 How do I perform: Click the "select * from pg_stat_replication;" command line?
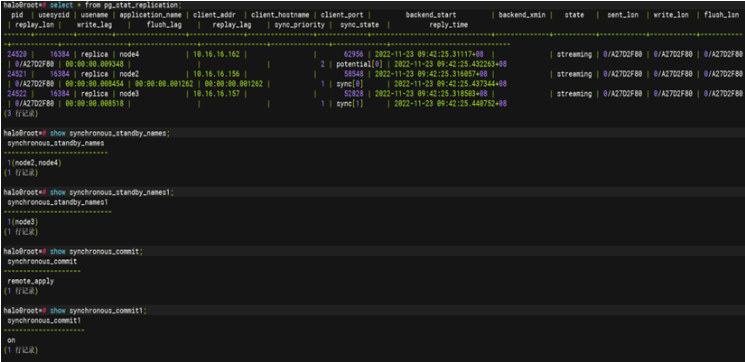click(x=92, y=5)
